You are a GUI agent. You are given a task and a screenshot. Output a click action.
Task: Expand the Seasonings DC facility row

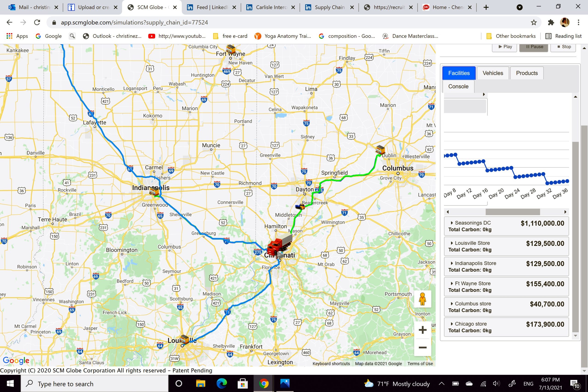506,226
